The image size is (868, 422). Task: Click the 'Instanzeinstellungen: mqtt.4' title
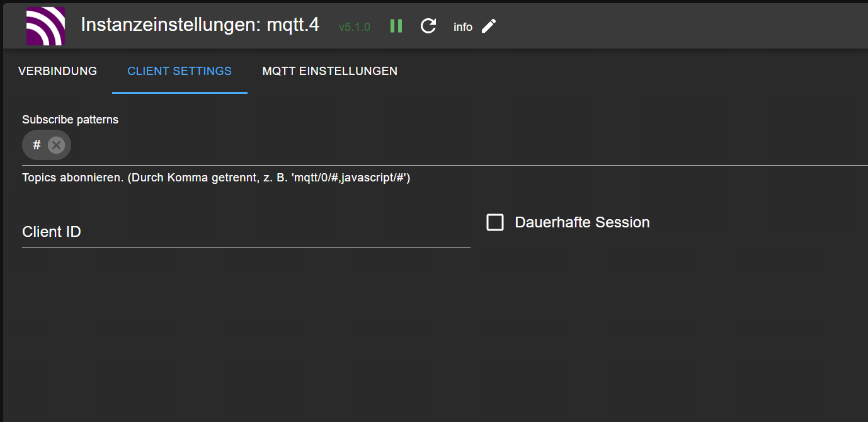tap(200, 25)
